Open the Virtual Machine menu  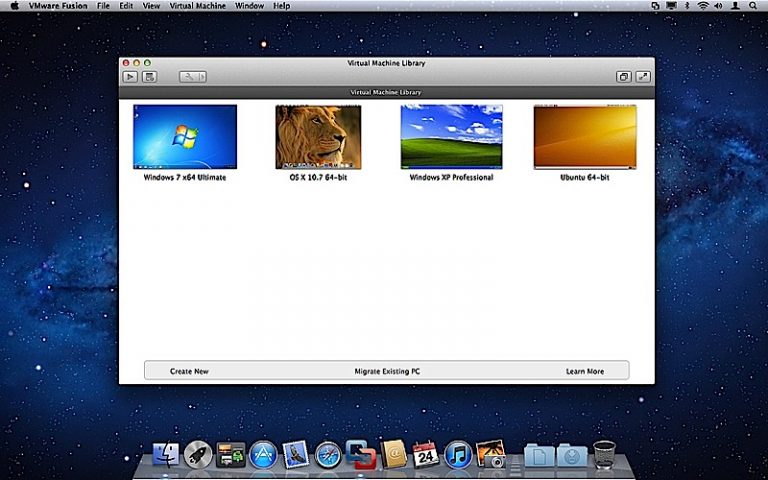click(197, 6)
